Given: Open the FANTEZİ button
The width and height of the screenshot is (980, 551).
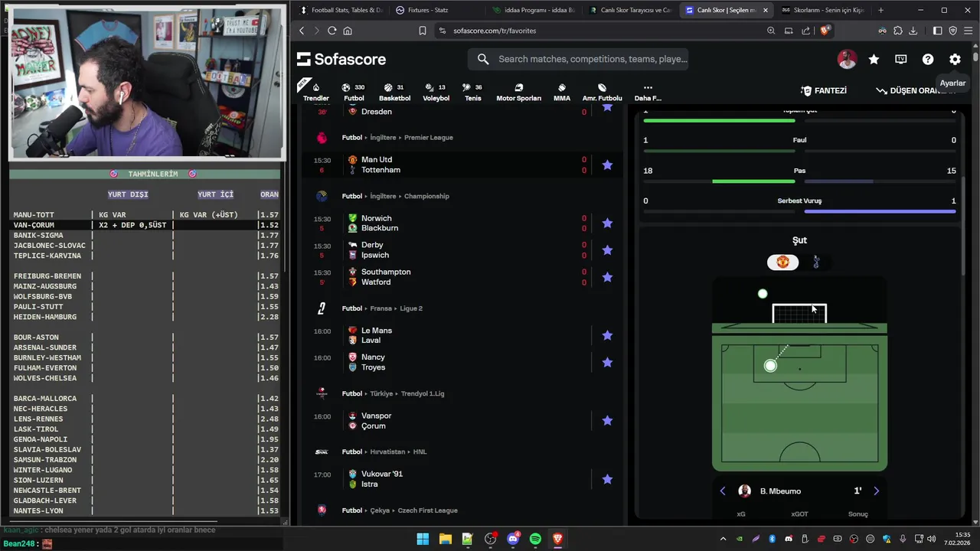Looking at the screenshot, I should coord(824,90).
